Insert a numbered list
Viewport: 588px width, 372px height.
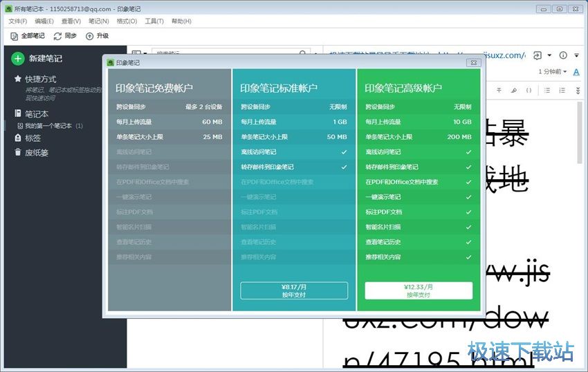tap(562, 90)
